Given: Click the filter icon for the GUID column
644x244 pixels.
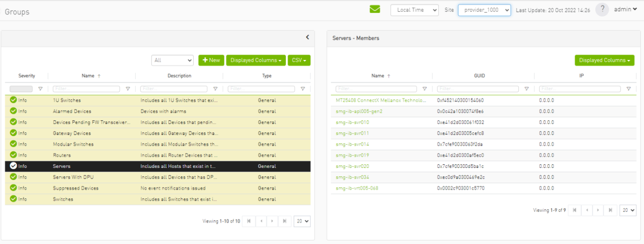Looking at the screenshot, I should click(x=526, y=89).
